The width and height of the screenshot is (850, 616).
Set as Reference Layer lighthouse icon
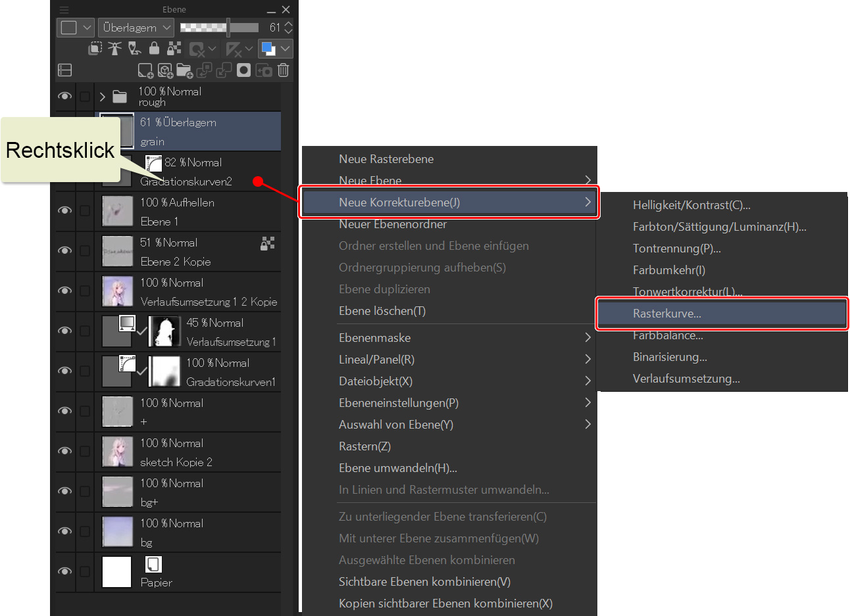(115, 49)
